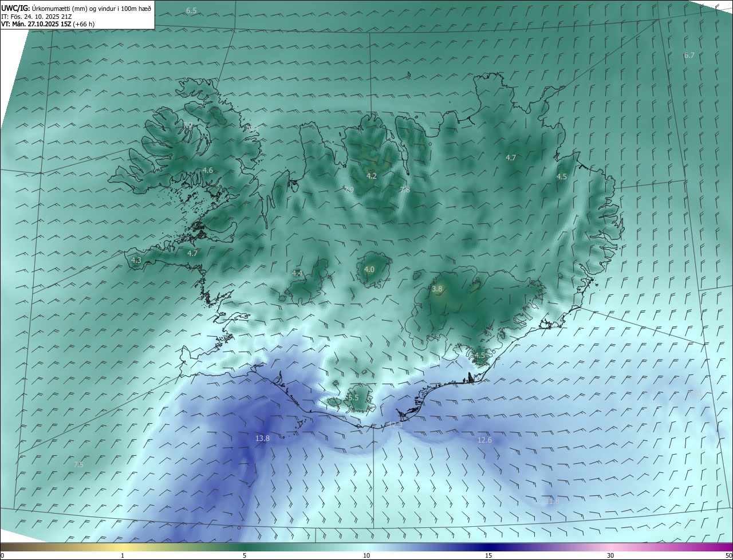The image size is (733, 560).
Task: Click the 3.8 value on the ice cap
Action: pos(437,289)
